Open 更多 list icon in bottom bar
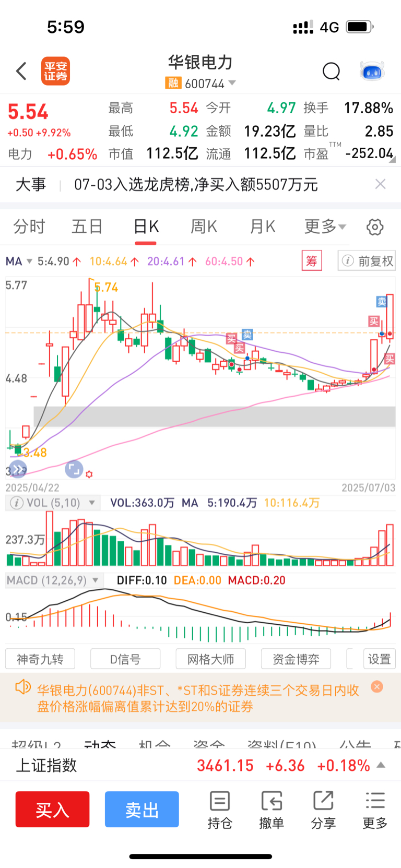Screen dimensions: 401x868 pos(375,810)
